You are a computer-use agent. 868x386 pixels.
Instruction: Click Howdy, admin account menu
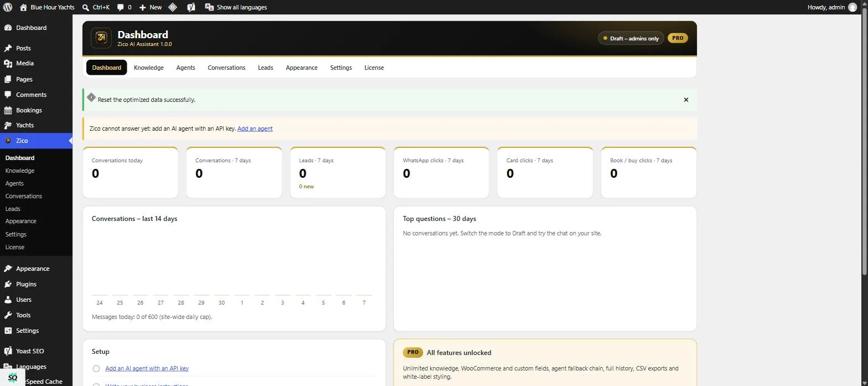tap(832, 7)
